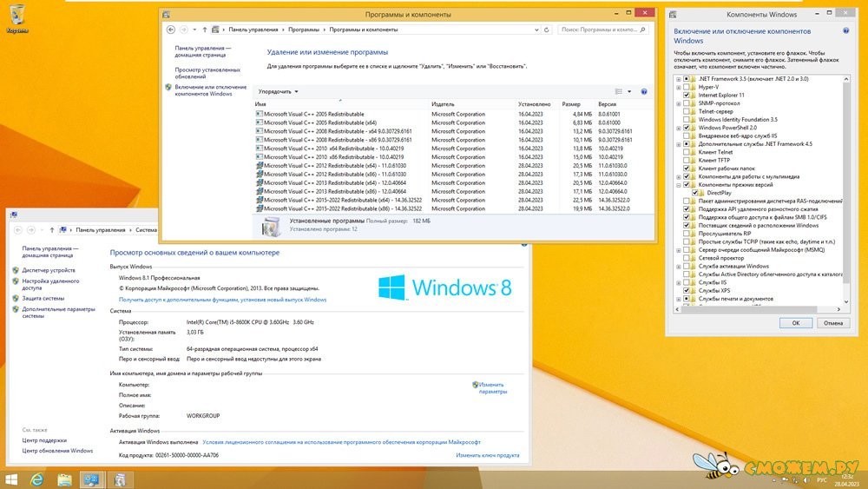This screenshot has height=489, width=868.
Task: Open File Explorer from the taskbar
Action: click(x=65, y=479)
